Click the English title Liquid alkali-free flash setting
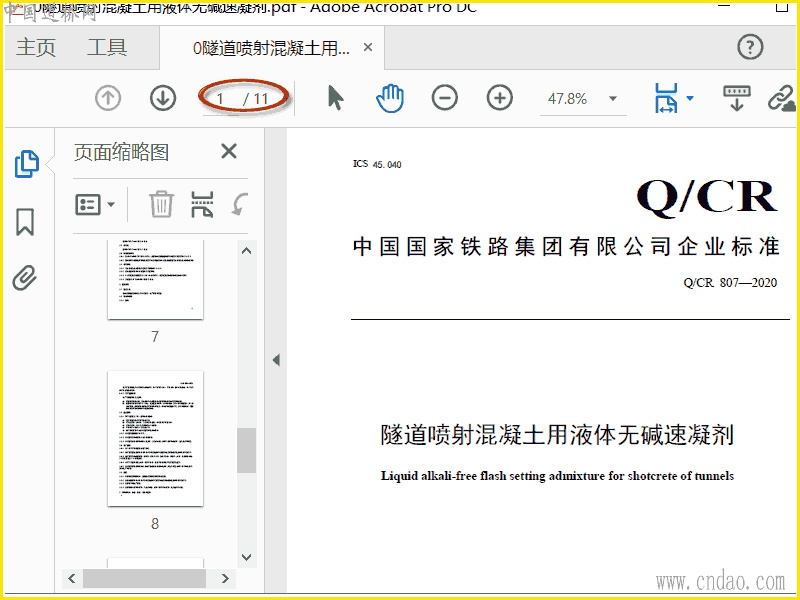The height and width of the screenshot is (600, 800). pyautogui.click(x=557, y=476)
